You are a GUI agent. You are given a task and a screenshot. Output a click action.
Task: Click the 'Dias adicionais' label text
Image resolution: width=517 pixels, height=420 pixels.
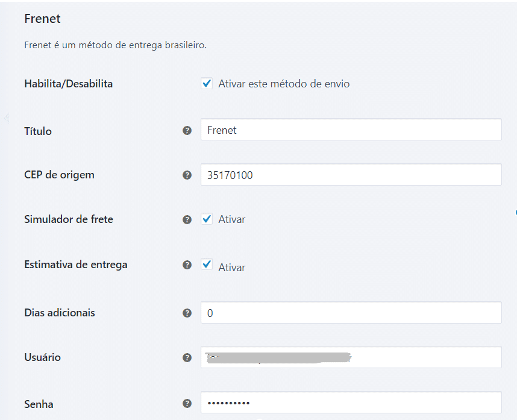[60, 313]
